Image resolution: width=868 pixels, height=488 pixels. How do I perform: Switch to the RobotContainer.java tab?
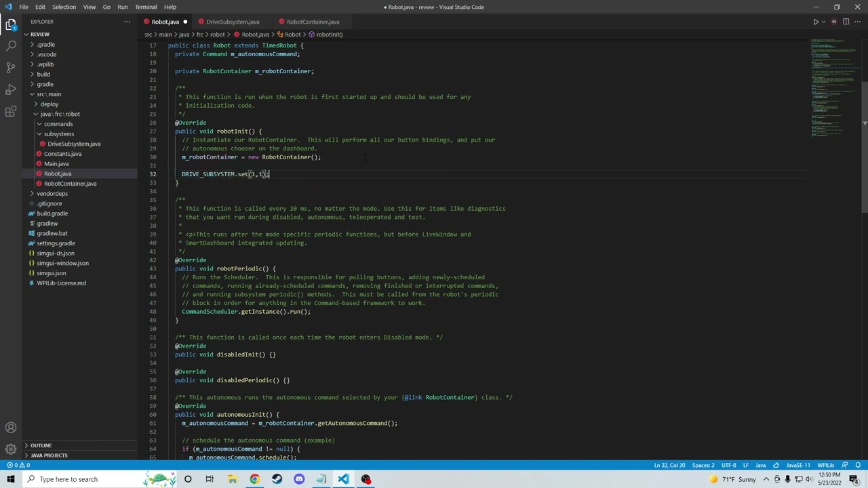313,22
